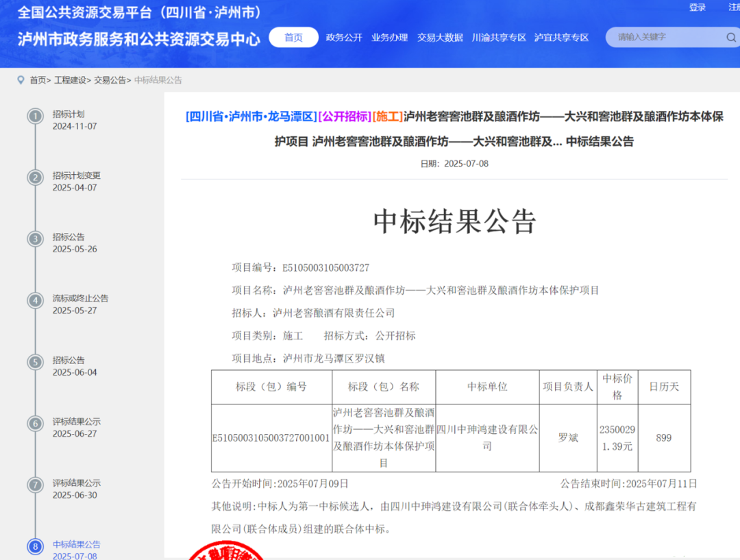Image resolution: width=740 pixels, height=560 pixels.
Task: Open 泸宜共享专区 menu item
Action: tap(561, 38)
